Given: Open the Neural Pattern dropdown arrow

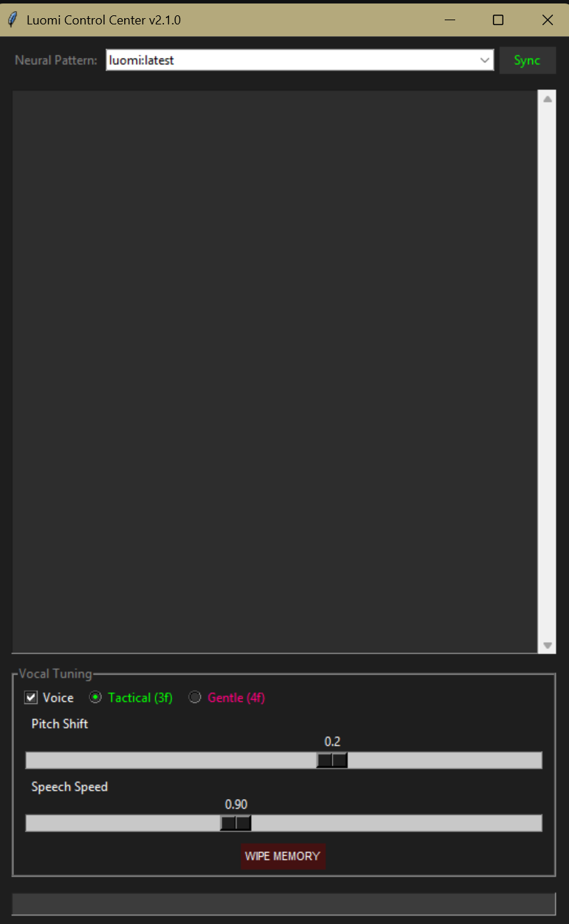Looking at the screenshot, I should [485, 60].
